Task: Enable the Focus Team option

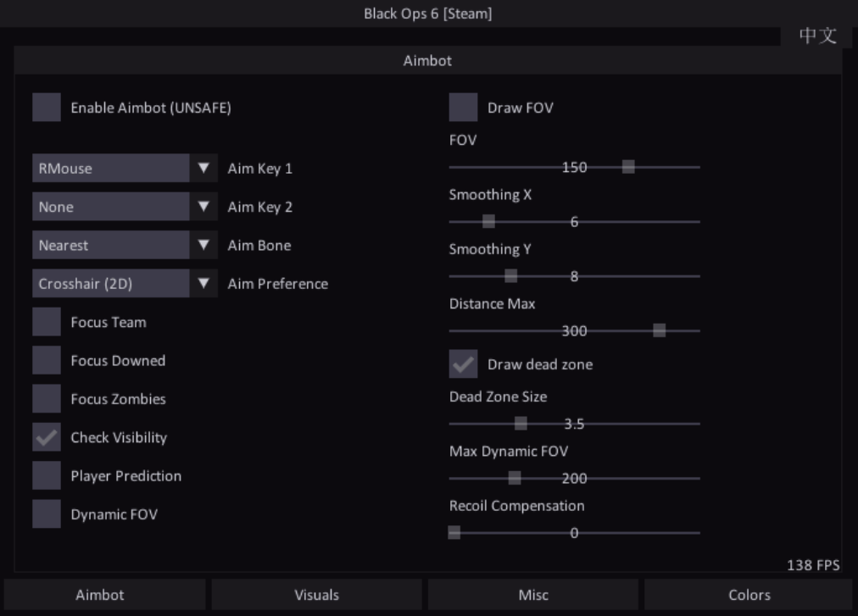Action: click(x=47, y=322)
